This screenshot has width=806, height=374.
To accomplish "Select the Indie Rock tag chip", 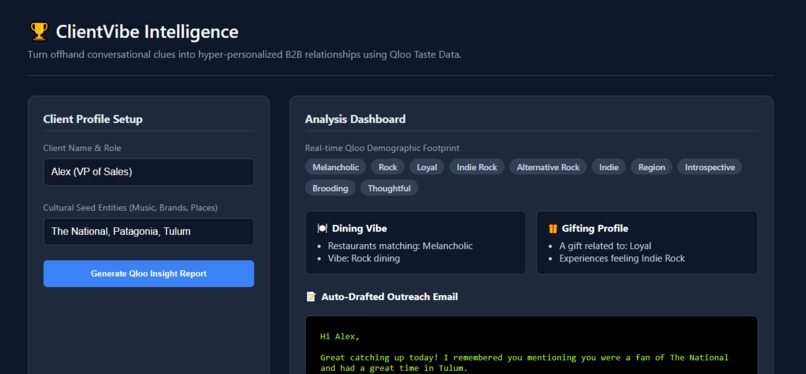I will [477, 167].
